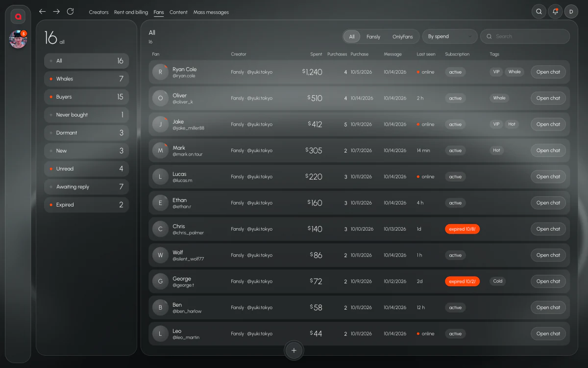Open the Creators tab
The width and height of the screenshot is (588, 368).
[98, 12]
